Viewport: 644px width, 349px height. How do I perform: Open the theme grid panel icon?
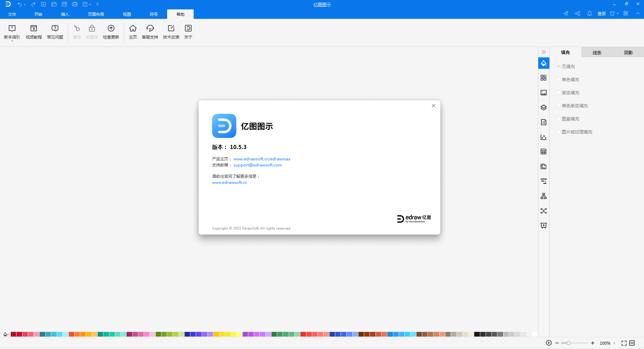click(544, 78)
